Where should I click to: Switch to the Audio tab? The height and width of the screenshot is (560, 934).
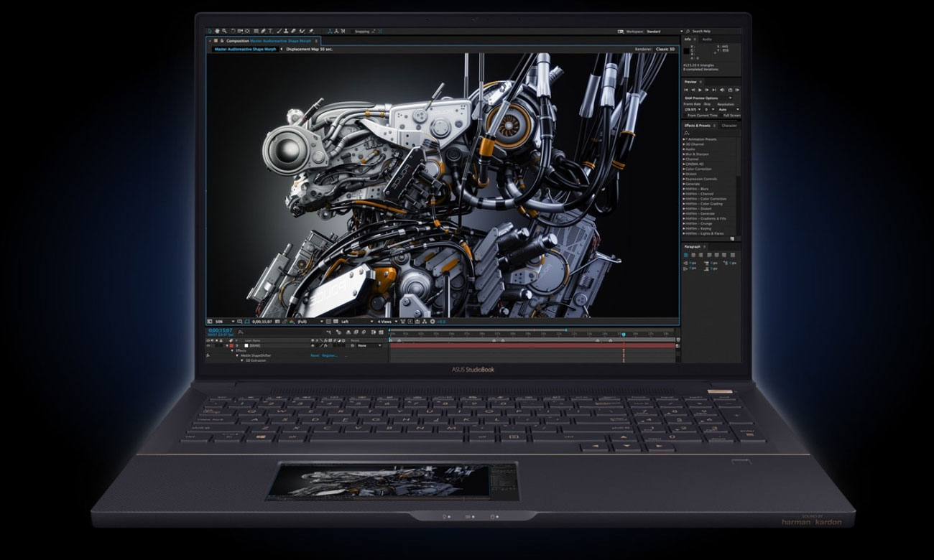coord(707,39)
